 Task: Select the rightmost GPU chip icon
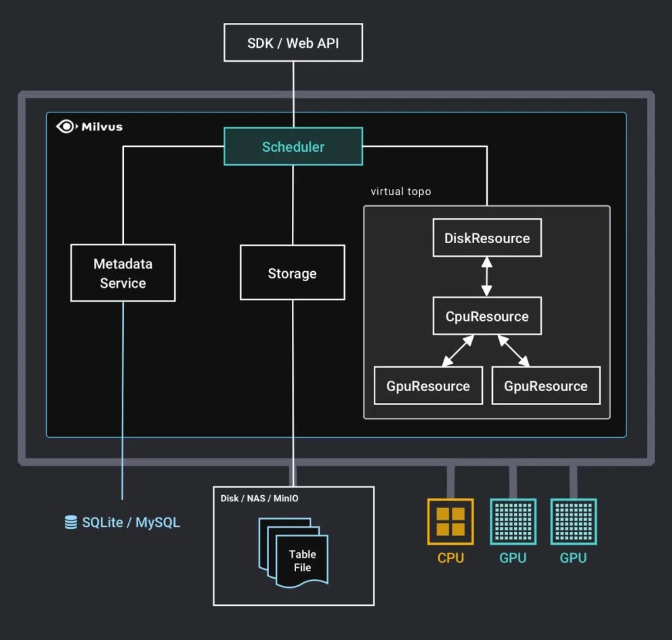573,522
